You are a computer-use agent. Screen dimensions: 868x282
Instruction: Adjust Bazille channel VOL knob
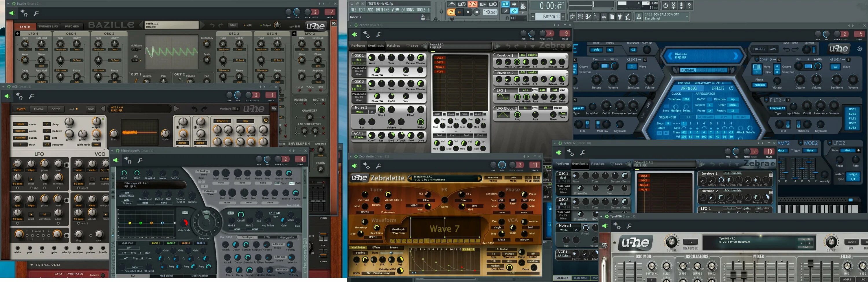[297, 12]
